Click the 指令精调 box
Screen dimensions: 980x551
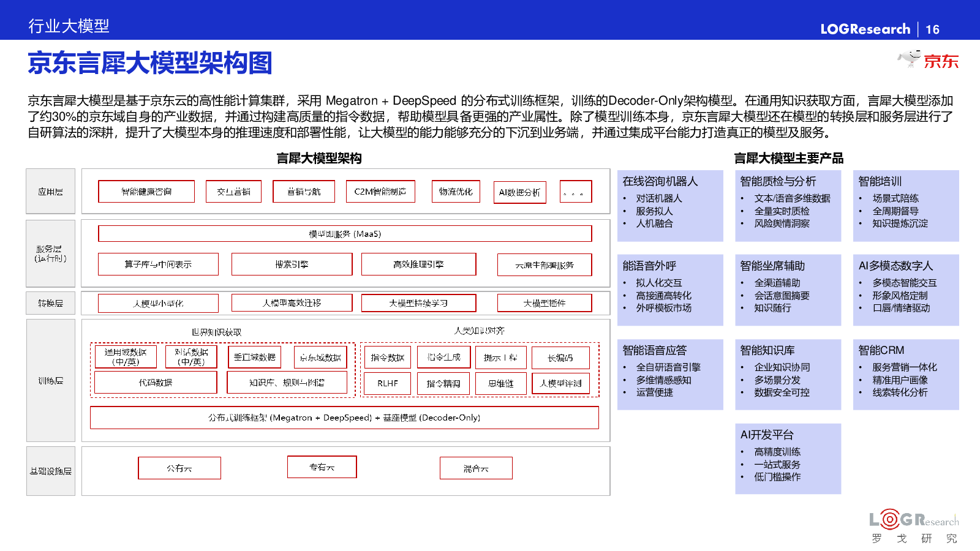coord(443,383)
